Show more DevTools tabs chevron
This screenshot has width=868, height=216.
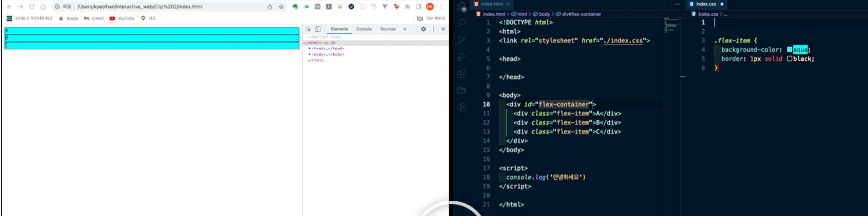click(405, 29)
